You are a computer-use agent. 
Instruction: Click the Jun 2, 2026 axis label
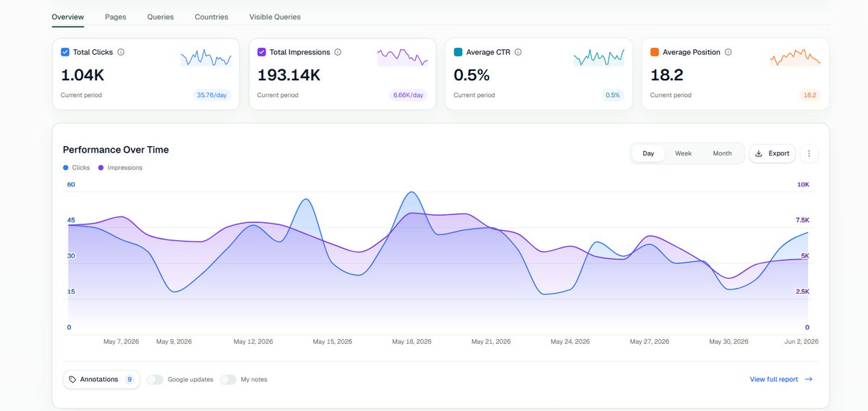click(x=801, y=342)
